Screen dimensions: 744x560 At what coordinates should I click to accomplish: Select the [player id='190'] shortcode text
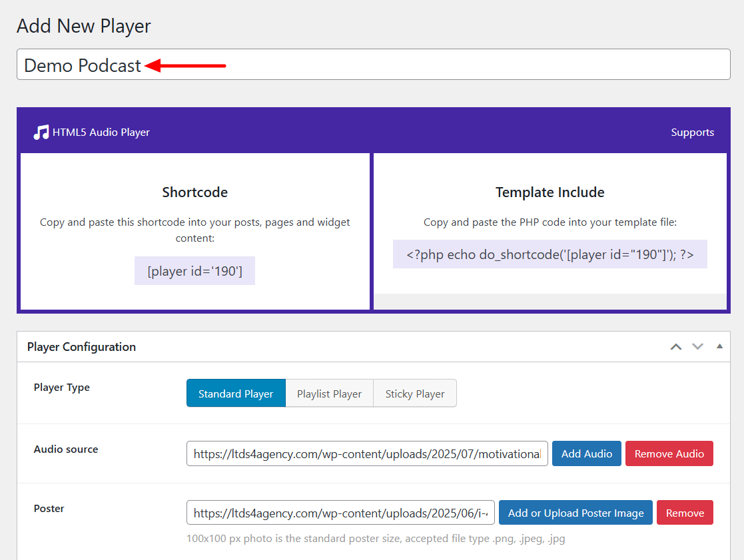[194, 271]
